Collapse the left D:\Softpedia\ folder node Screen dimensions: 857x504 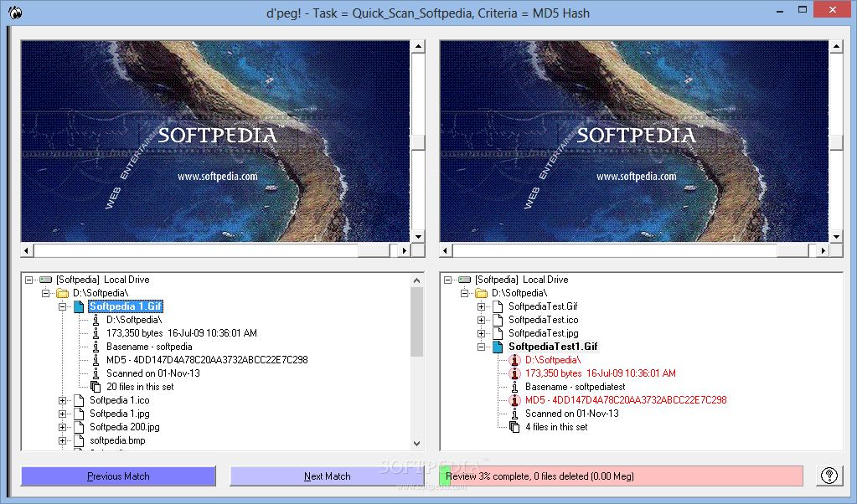46,293
